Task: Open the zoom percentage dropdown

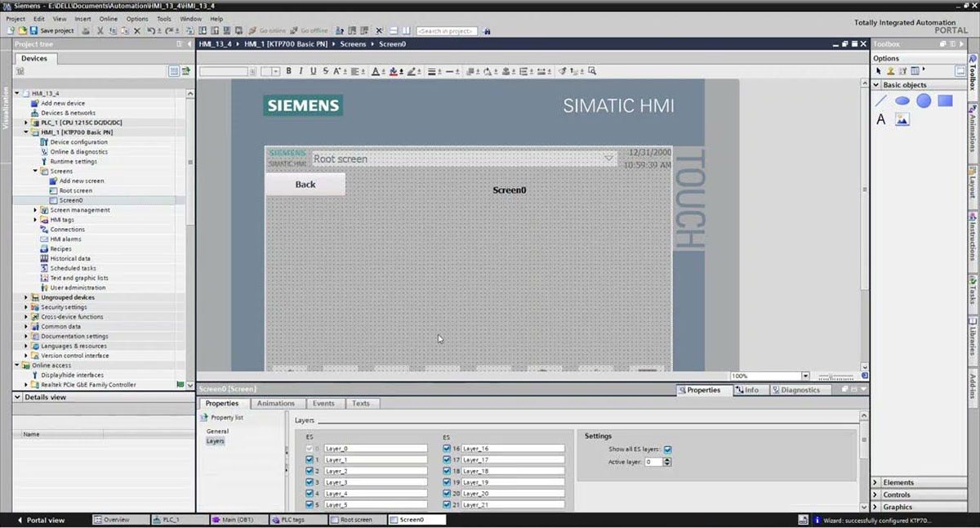Action: (x=806, y=376)
